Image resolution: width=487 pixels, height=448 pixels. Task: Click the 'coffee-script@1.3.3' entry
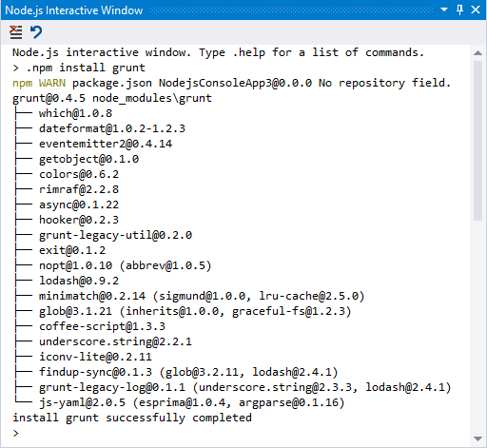pos(102,326)
